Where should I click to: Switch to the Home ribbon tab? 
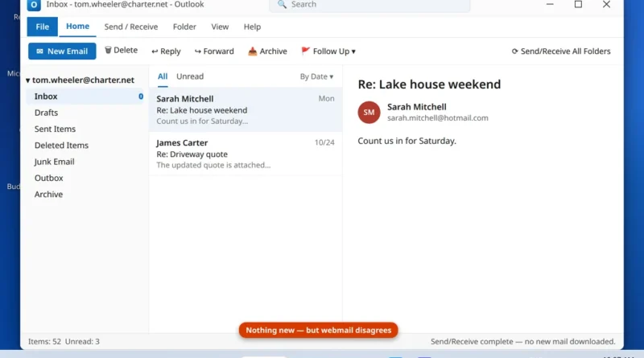[x=77, y=27]
